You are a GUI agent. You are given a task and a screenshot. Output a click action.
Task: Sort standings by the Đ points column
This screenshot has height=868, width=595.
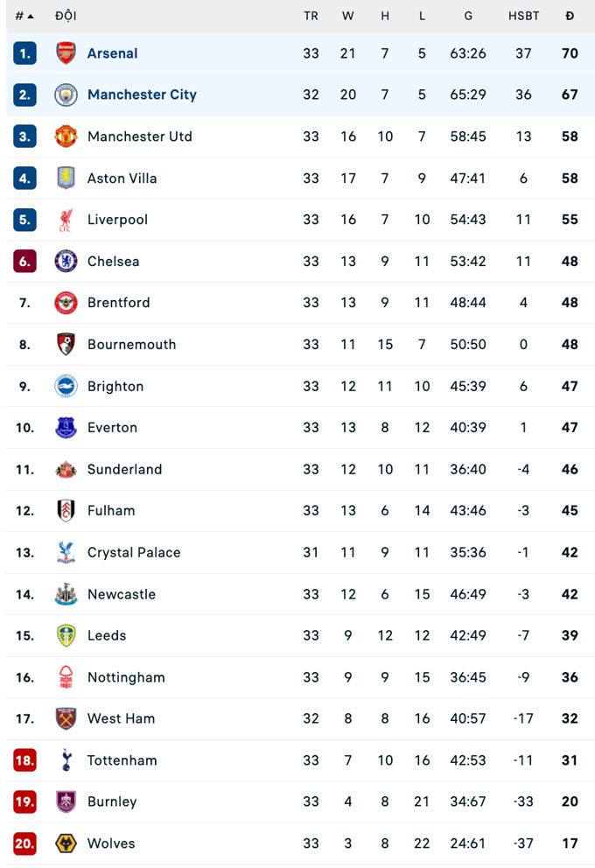tap(570, 16)
